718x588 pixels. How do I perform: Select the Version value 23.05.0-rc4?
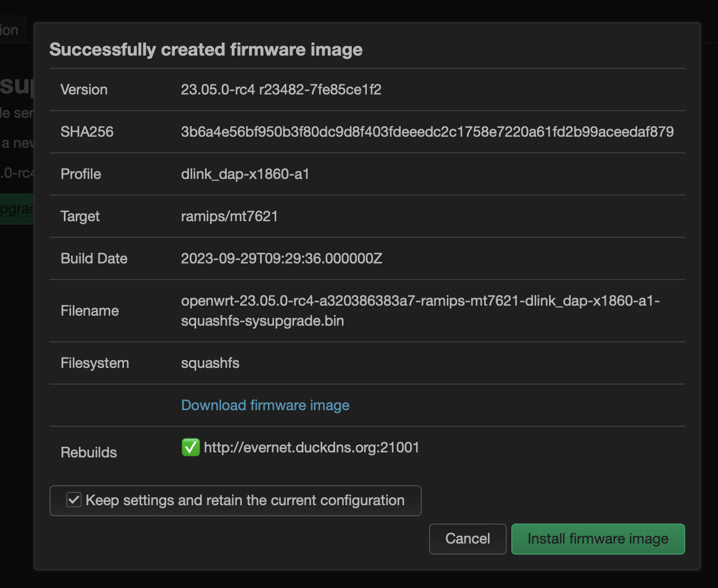(281, 89)
